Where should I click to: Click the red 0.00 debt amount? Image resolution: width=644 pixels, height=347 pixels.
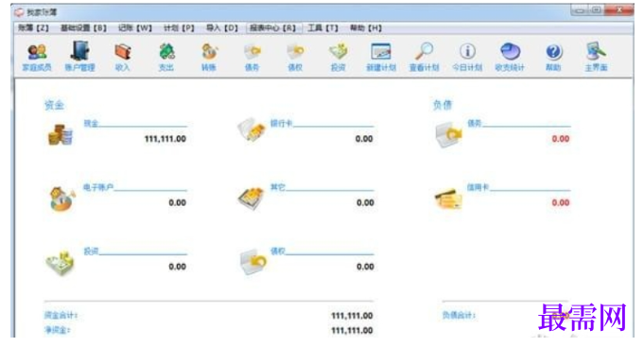coord(561,139)
